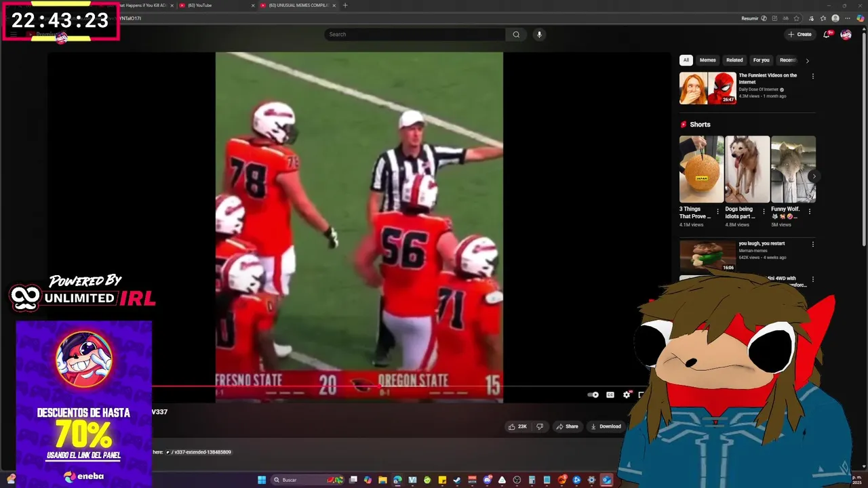Select the For you filter chip

tap(762, 60)
